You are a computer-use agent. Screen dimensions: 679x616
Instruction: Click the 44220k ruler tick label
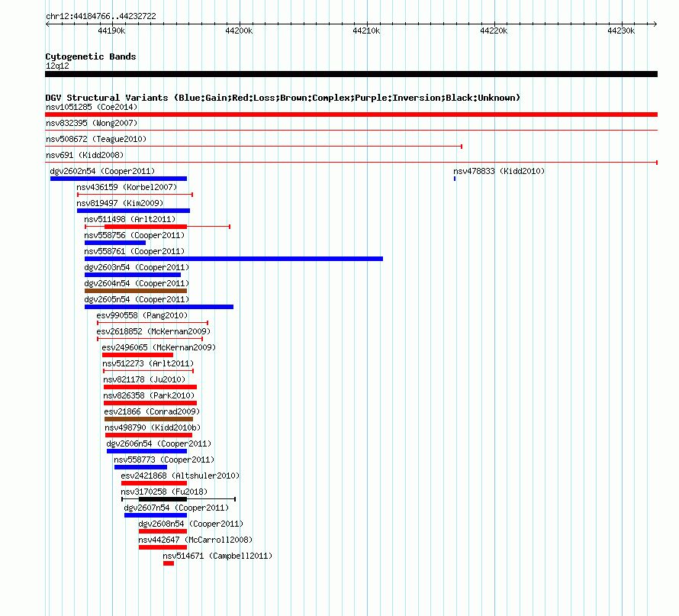click(494, 31)
